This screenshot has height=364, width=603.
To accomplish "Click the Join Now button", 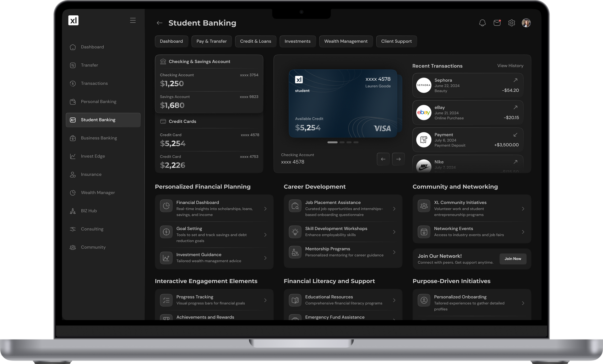I will click(x=513, y=259).
